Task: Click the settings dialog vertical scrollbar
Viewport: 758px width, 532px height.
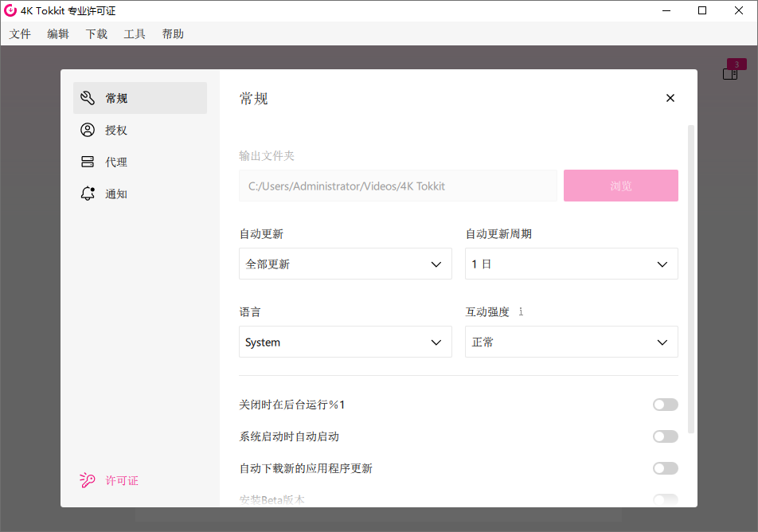Action: tap(691, 279)
